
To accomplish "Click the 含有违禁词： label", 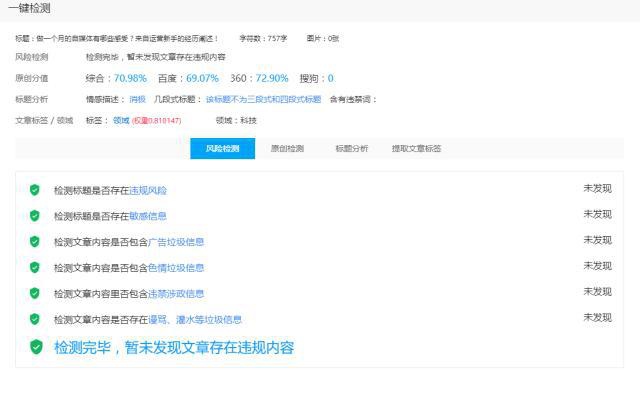I will pyautogui.click(x=353, y=99).
